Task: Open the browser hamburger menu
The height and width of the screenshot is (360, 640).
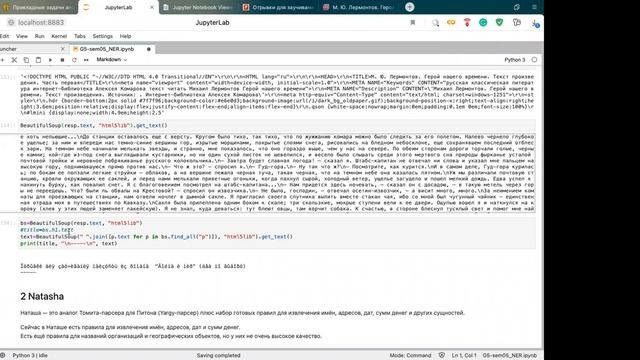Action: [534, 7]
